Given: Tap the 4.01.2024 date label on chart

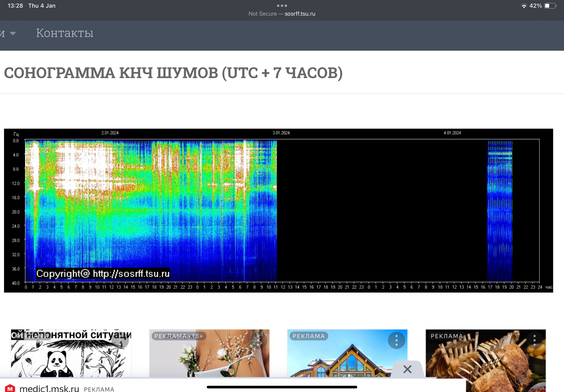Looking at the screenshot, I should [452, 133].
